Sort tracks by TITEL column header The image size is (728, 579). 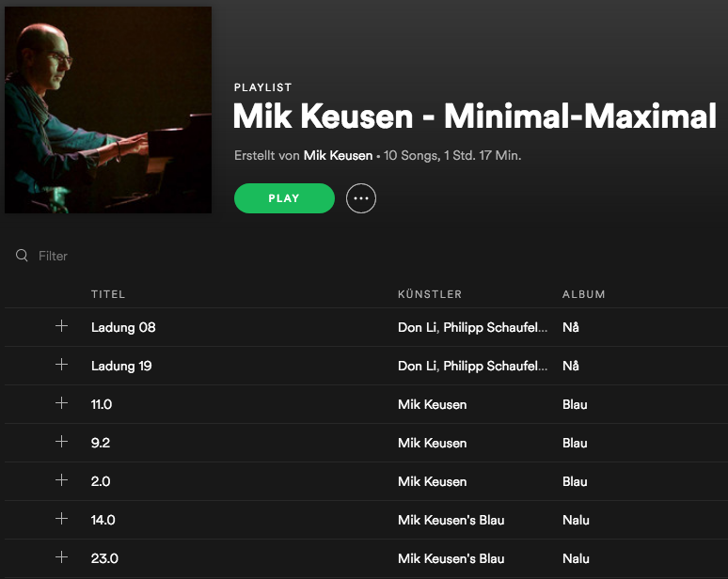click(108, 294)
